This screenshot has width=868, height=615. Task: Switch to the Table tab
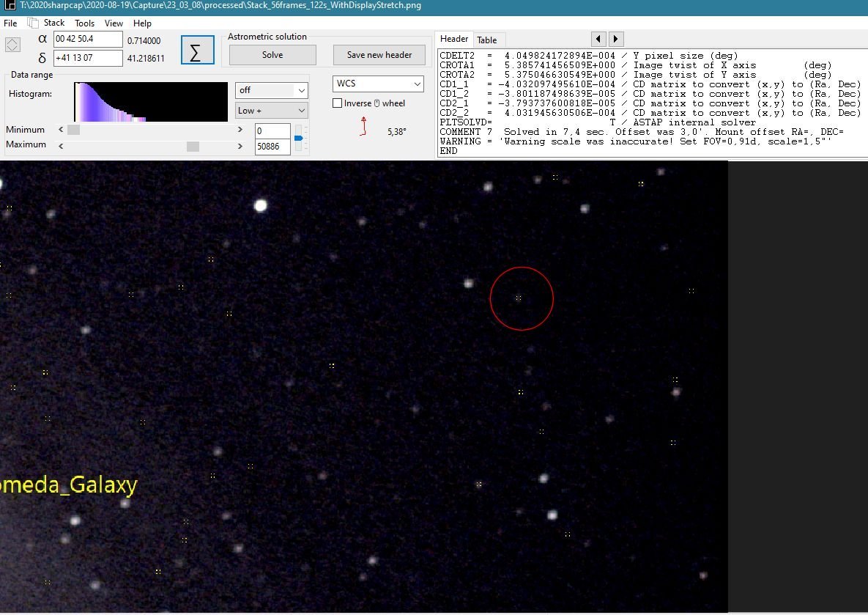486,40
